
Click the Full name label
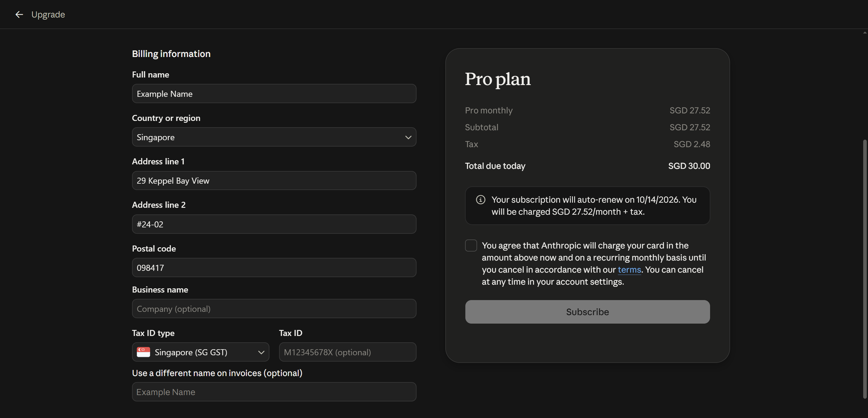tap(151, 74)
